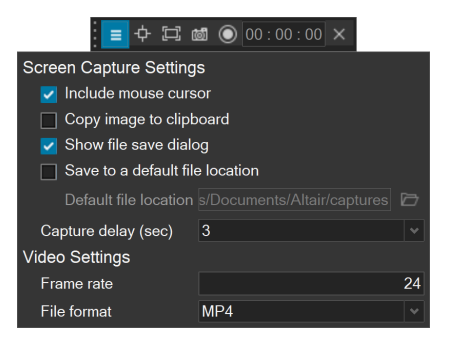Click the default file location path field

(x=295, y=200)
